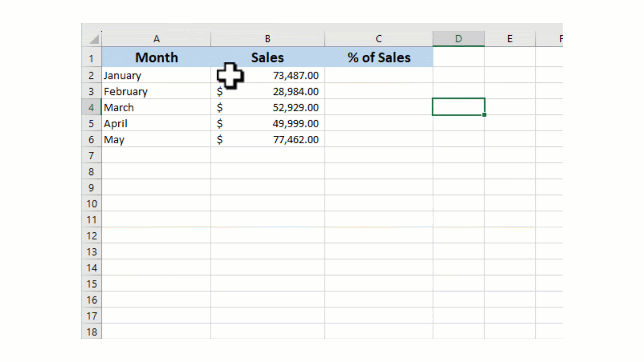Select row 4 header
Screen dimensions: 644x362
point(91,108)
